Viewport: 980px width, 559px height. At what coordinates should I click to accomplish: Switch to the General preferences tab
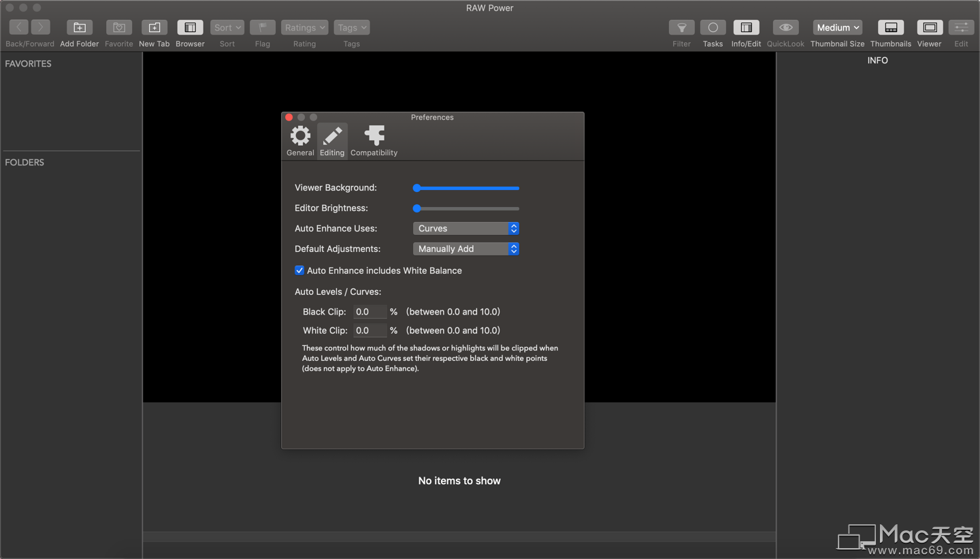300,141
